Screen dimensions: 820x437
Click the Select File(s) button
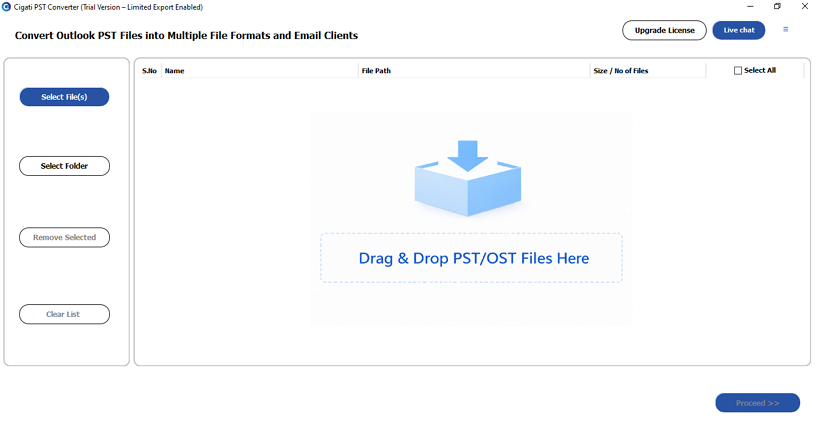point(64,97)
